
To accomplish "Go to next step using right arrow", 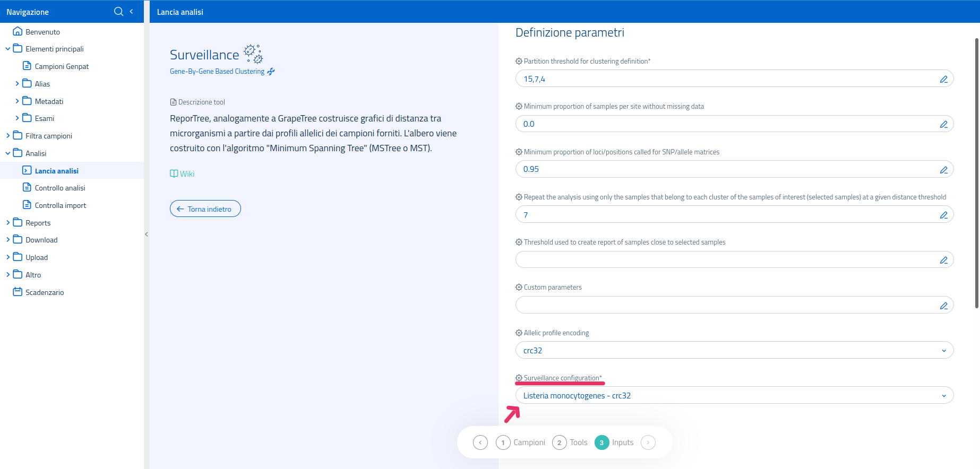I will click(648, 442).
